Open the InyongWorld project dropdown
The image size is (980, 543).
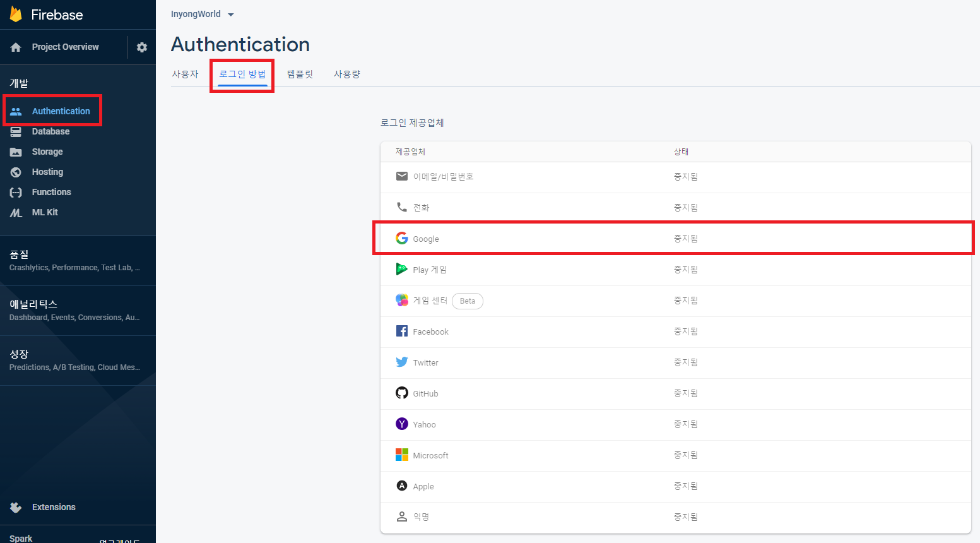[x=203, y=14]
